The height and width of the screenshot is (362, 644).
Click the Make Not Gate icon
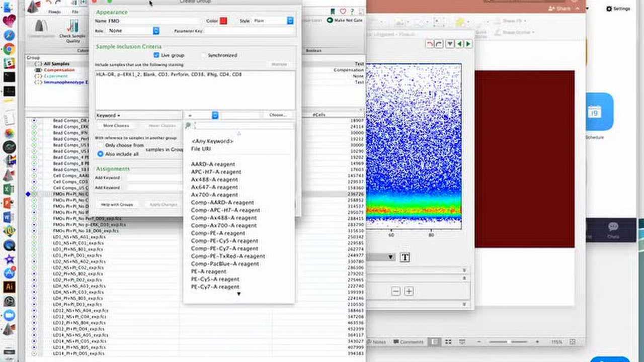tap(330, 20)
